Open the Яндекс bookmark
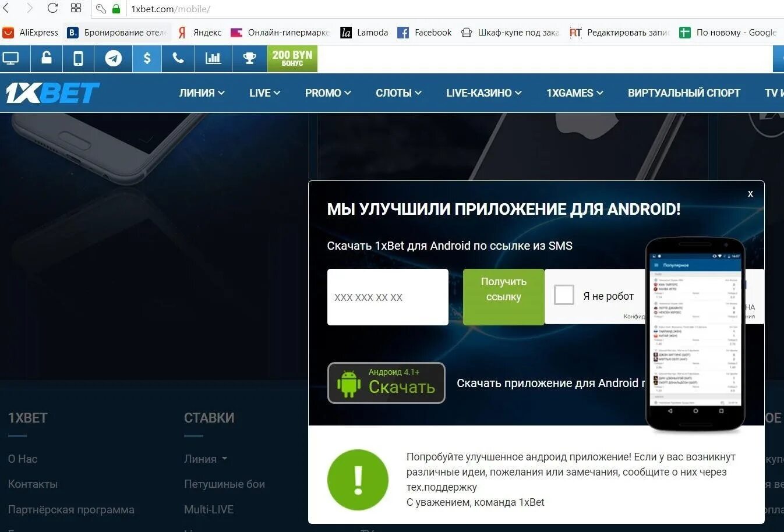Viewport: 784px width, 532px height. coord(200,33)
